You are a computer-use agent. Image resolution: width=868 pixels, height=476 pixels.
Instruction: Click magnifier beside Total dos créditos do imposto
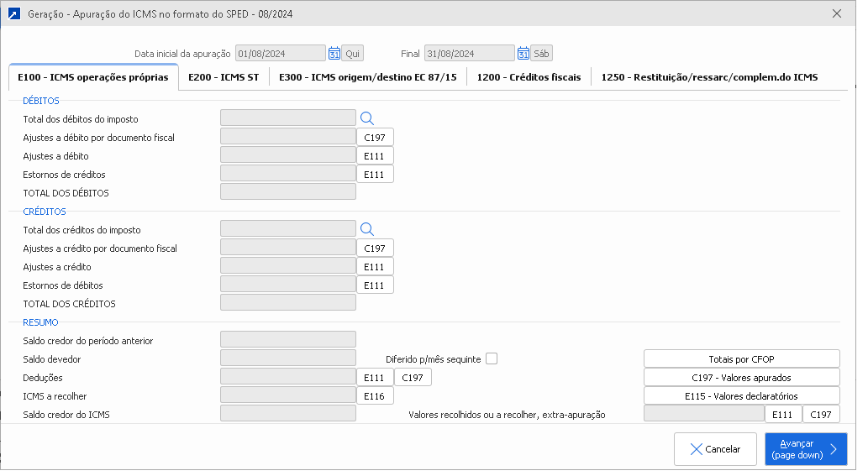366,229
